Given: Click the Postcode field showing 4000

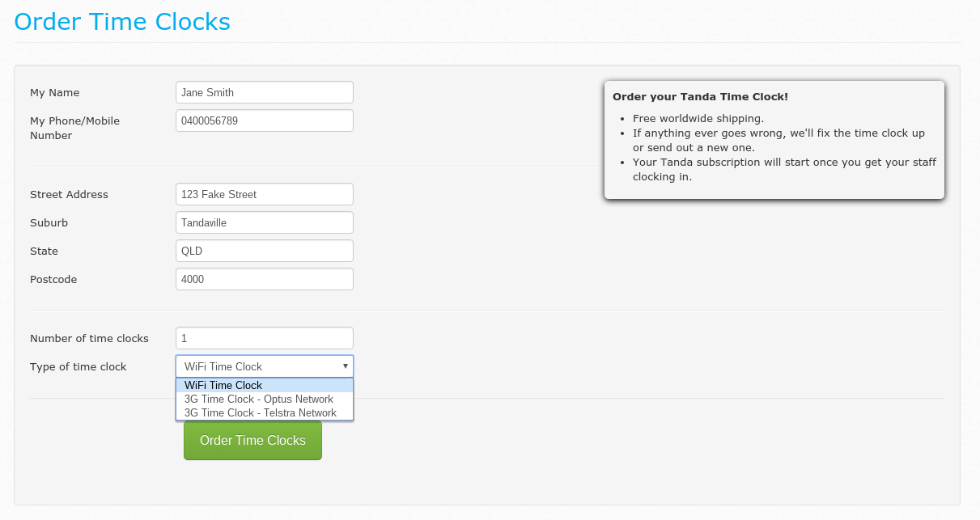Looking at the screenshot, I should [x=265, y=279].
